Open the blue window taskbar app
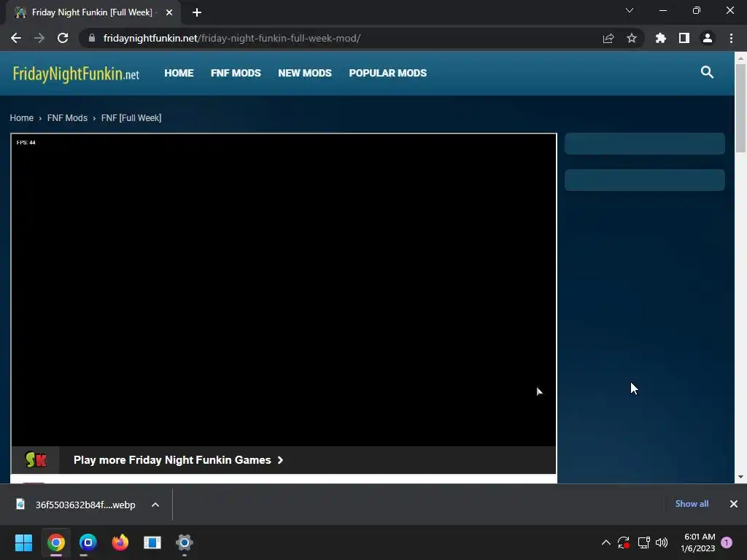Viewport: 747px width, 560px height. (x=152, y=542)
